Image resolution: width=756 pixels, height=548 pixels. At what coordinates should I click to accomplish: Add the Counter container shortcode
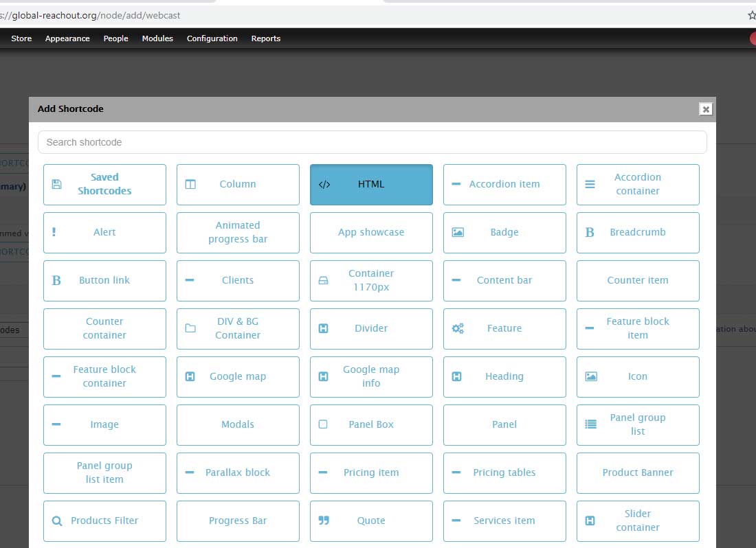tap(104, 329)
